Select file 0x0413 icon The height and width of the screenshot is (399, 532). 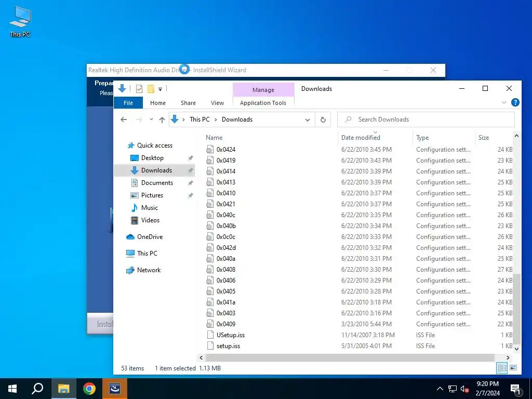click(x=210, y=182)
